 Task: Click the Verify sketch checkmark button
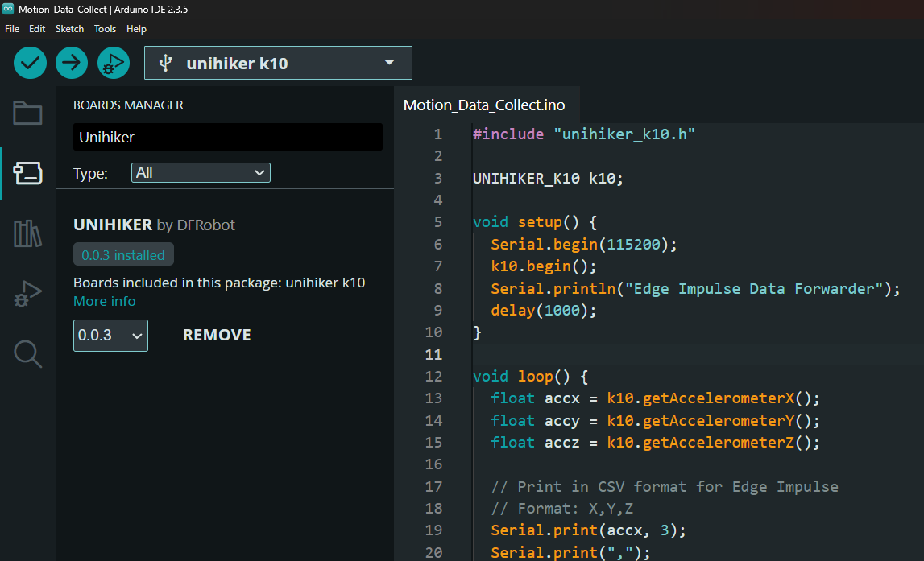tap(30, 63)
